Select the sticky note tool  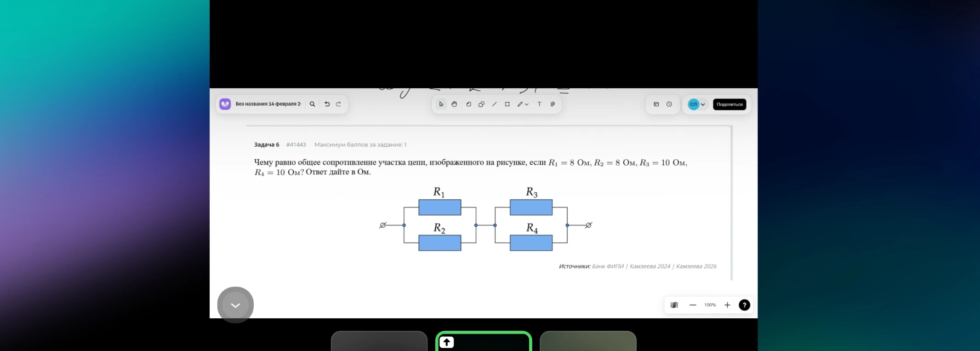(469, 104)
